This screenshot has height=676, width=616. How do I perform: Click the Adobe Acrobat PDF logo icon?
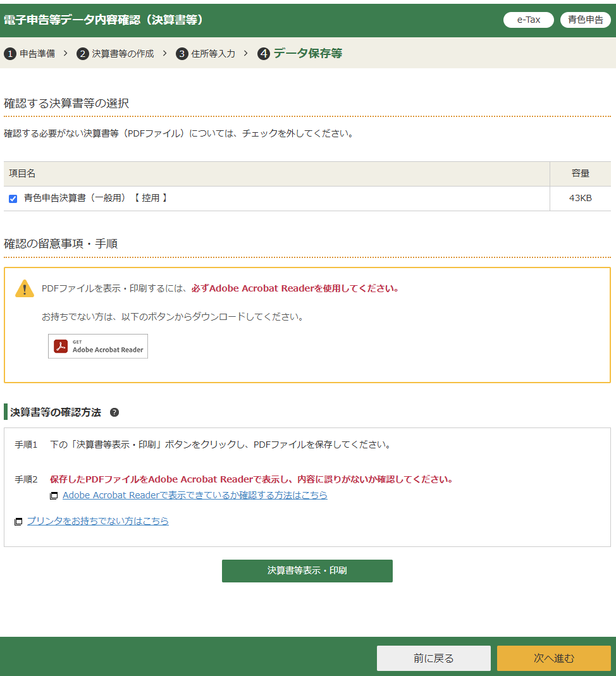tap(61, 346)
